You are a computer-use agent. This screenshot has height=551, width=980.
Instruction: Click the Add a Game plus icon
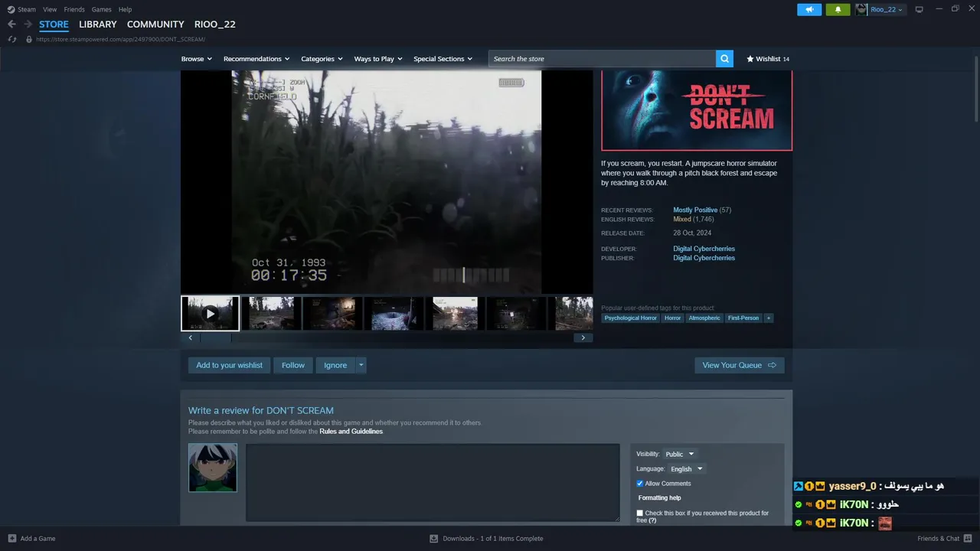coord(11,538)
